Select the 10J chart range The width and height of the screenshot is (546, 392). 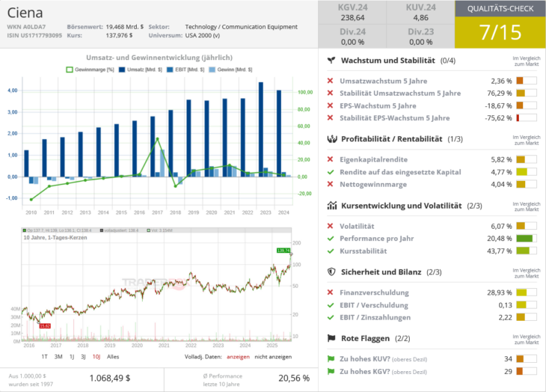pos(96,357)
